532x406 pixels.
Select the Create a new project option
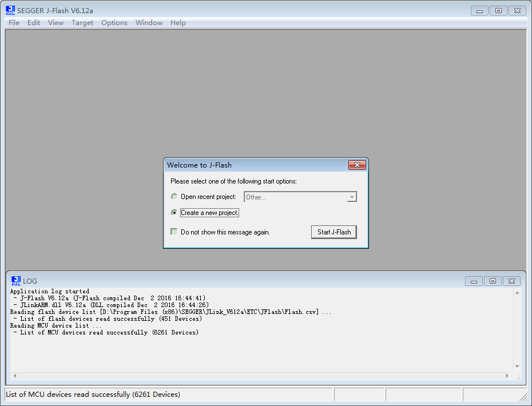(174, 213)
